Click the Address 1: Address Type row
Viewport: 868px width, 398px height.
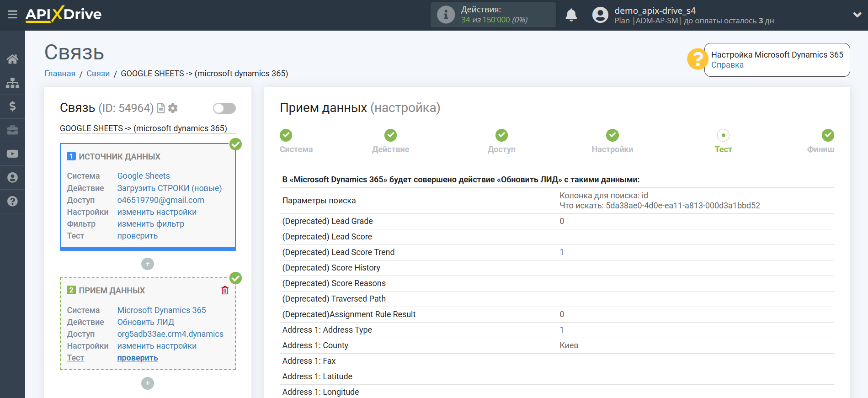[557, 330]
